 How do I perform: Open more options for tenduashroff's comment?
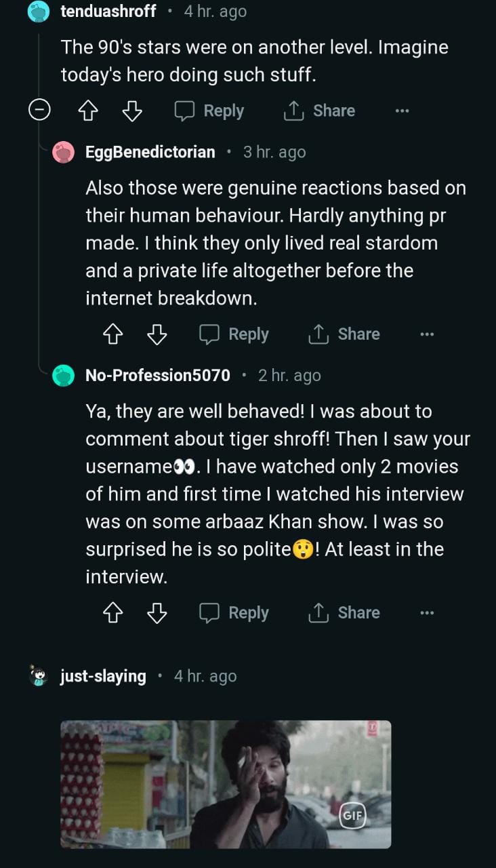coord(402,111)
